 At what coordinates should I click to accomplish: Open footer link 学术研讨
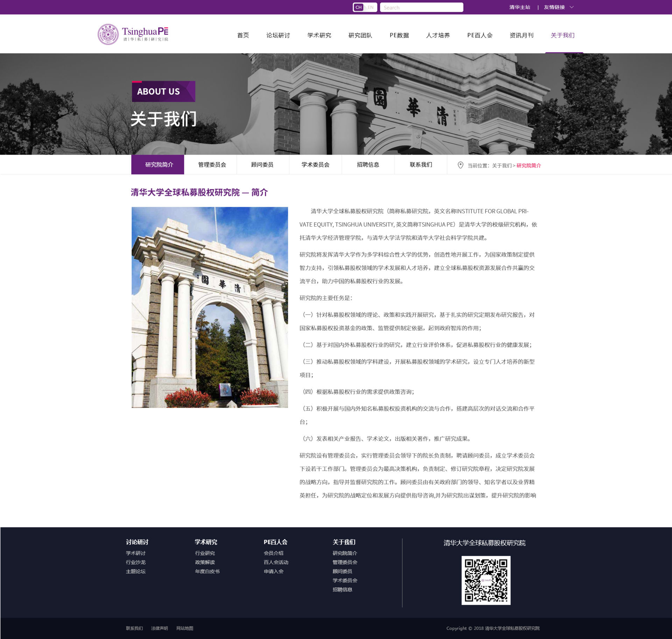[135, 553]
